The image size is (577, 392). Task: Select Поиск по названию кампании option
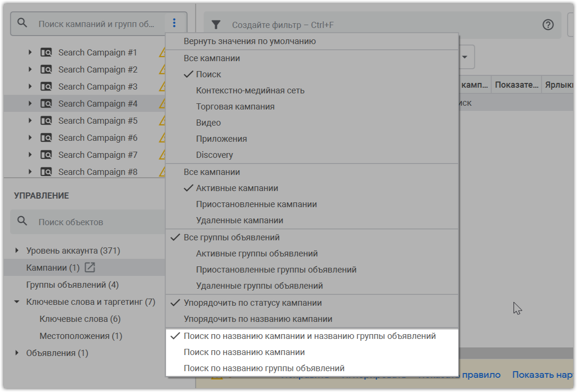244,352
